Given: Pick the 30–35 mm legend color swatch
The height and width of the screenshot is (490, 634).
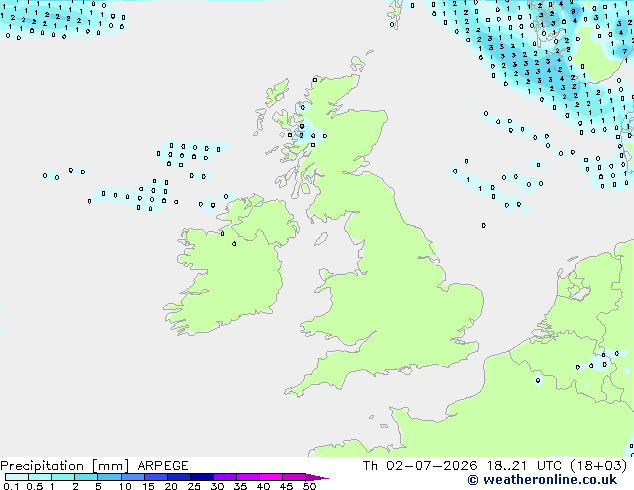Looking at the screenshot, I should [x=224, y=477].
